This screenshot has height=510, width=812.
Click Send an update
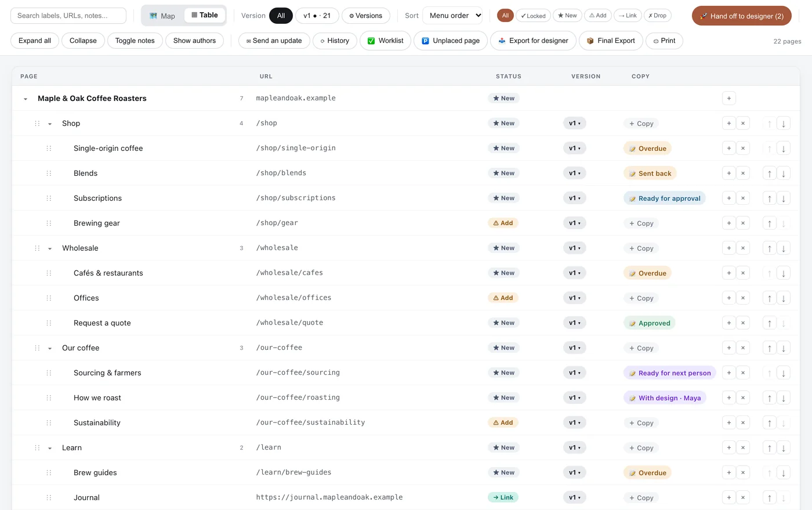[274, 41]
